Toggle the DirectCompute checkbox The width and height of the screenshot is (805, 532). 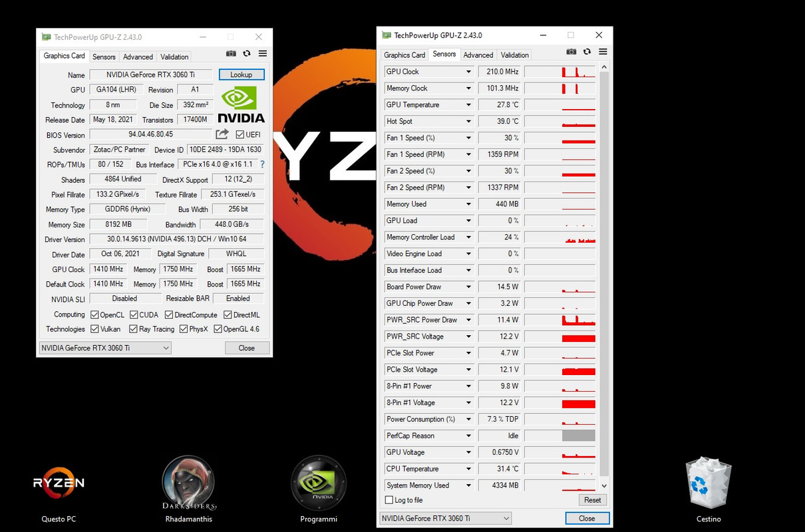pyautogui.click(x=169, y=315)
